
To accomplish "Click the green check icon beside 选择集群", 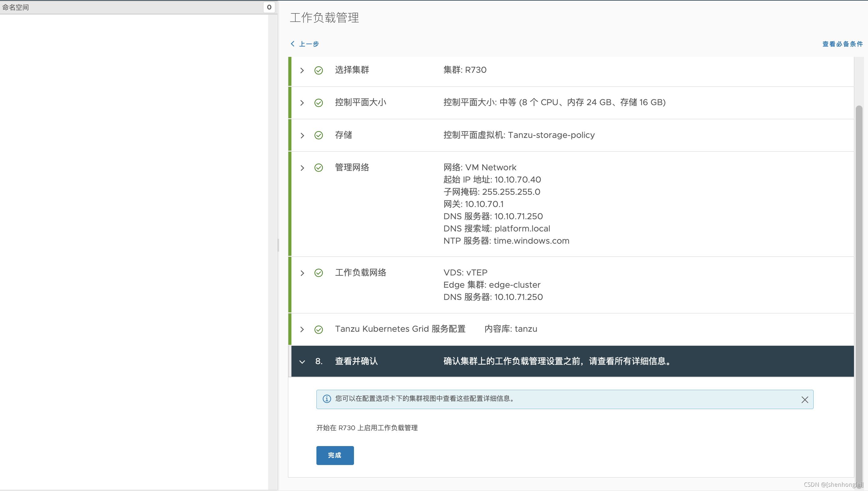I will click(319, 71).
